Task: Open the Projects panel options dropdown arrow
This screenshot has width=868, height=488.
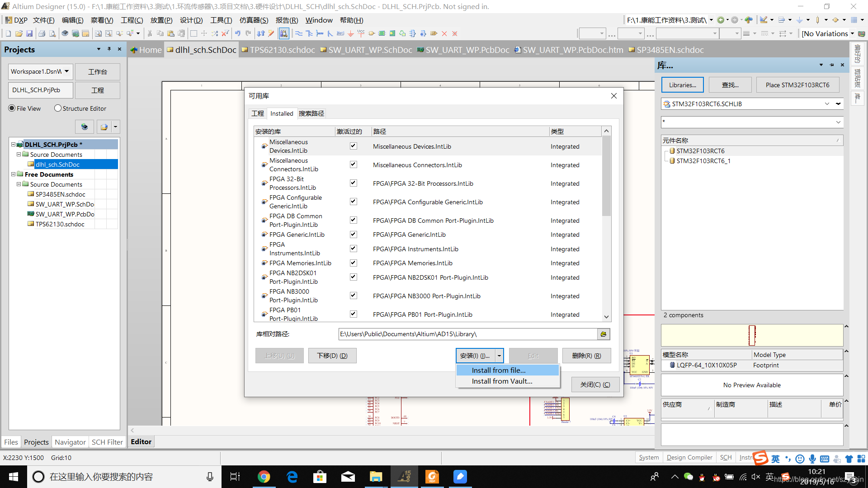Action: [99, 49]
